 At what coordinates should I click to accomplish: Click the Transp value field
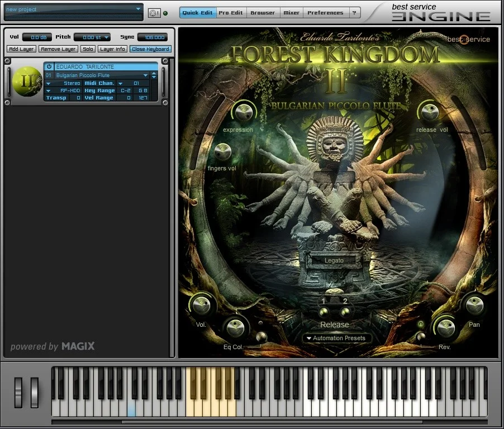pos(75,98)
